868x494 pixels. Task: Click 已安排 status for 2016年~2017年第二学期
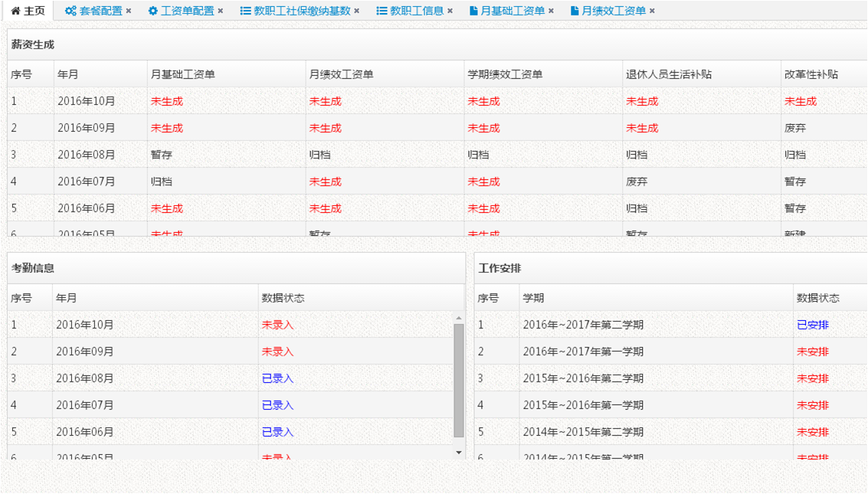813,325
